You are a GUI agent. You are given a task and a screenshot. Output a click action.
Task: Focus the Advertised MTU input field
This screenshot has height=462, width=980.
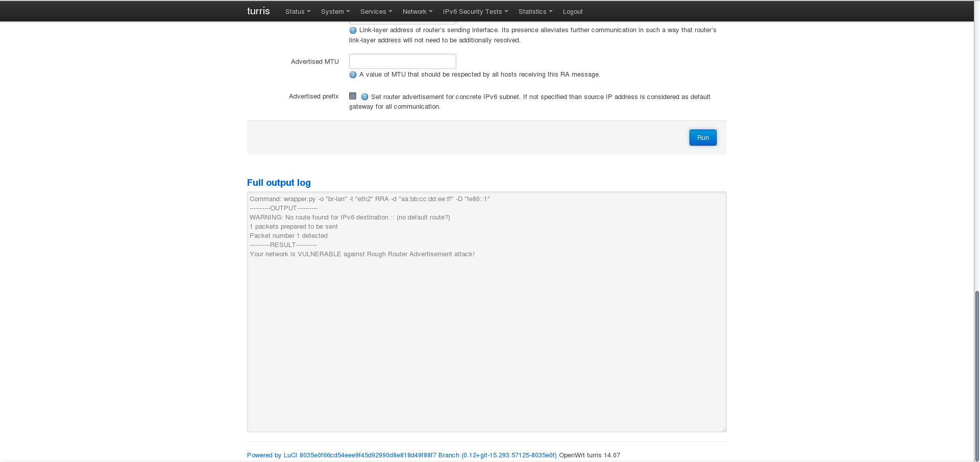(x=402, y=61)
